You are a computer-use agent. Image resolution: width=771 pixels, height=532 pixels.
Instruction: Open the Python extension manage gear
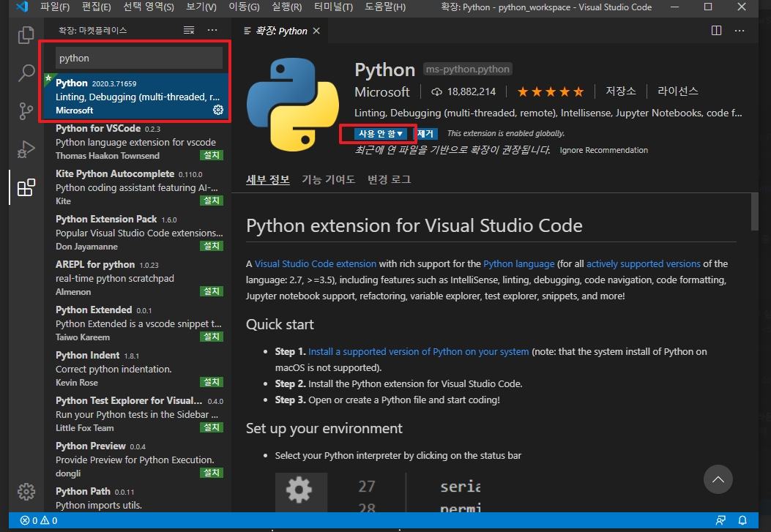click(217, 110)
